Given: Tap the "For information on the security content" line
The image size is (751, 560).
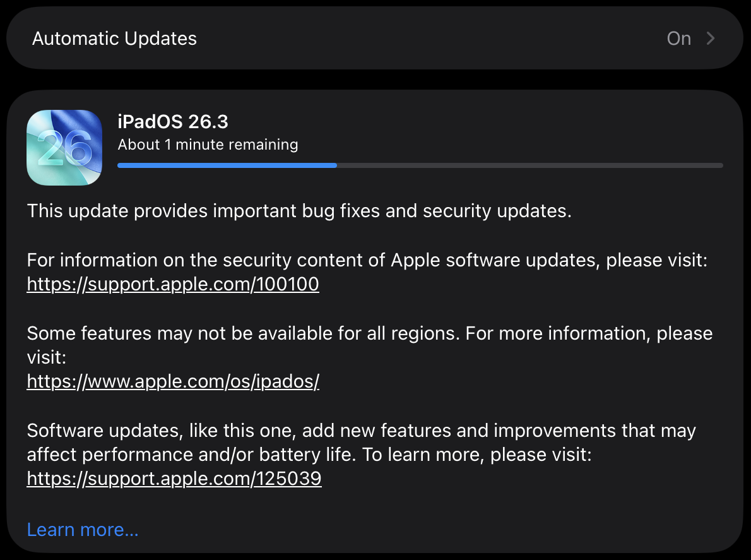Looking at the screenshot, I should [366, 260].
